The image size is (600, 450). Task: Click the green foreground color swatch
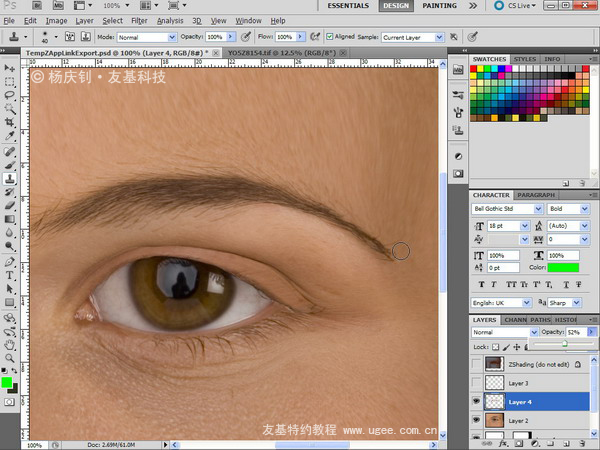click(7, 382)
